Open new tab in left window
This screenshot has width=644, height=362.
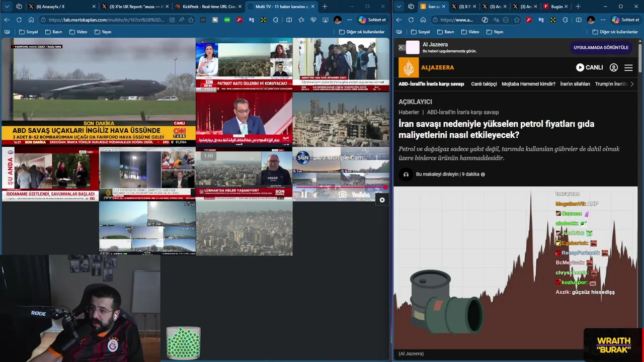(325, 7)
